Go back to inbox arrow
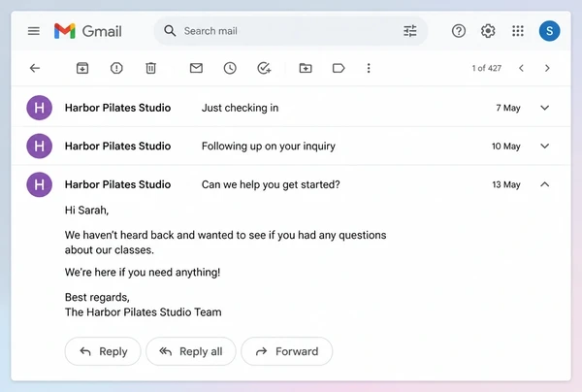This screenshot has width=582, height=392. tap(35, 68)
